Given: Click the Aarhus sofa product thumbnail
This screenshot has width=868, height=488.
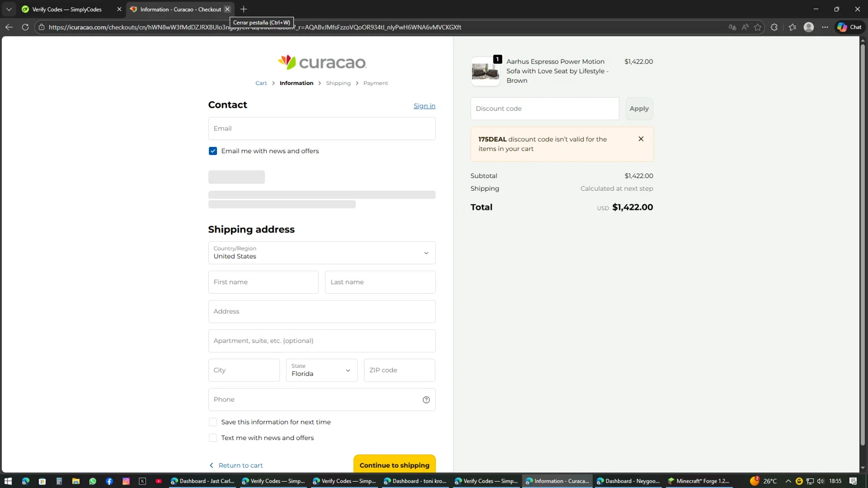Looking at the screenshot, I should (485, 72).
